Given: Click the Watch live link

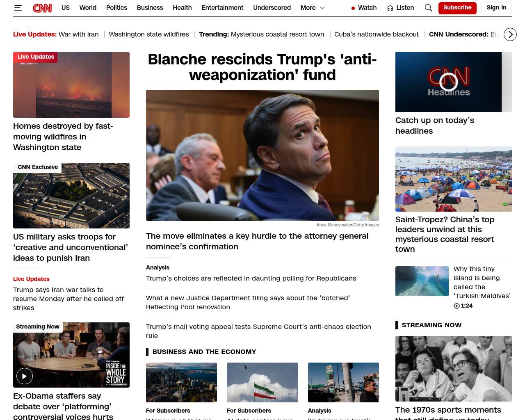Looking at the screenshot, I should tap(364, 8).
